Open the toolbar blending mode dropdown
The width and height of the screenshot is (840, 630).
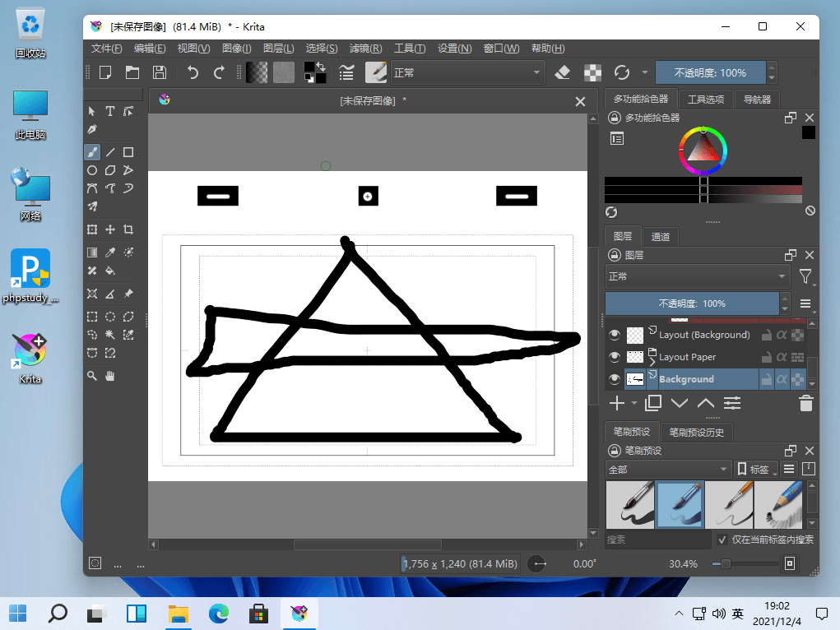click(467, 72)
